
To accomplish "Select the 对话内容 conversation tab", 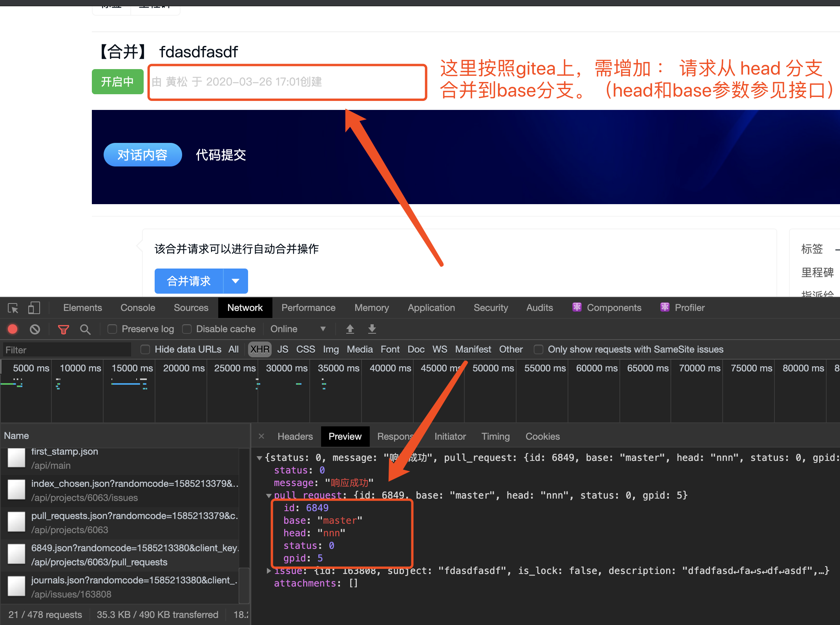I will (x=142, y=155).
